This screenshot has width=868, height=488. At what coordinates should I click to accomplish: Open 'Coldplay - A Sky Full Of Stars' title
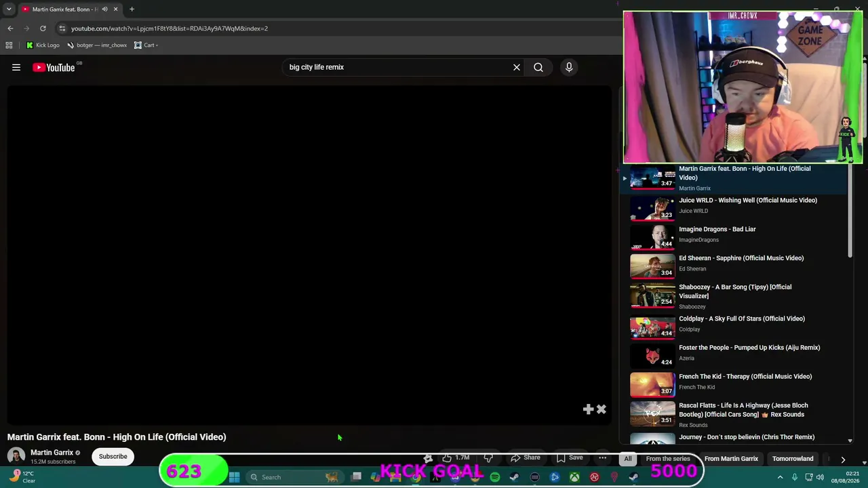pos(742,319)
